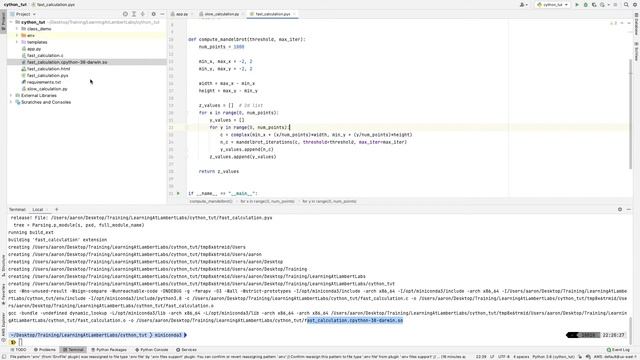Open Terminal panel settings gear
640x360 pixels.
pyautogui.click(x=620, y=209)
